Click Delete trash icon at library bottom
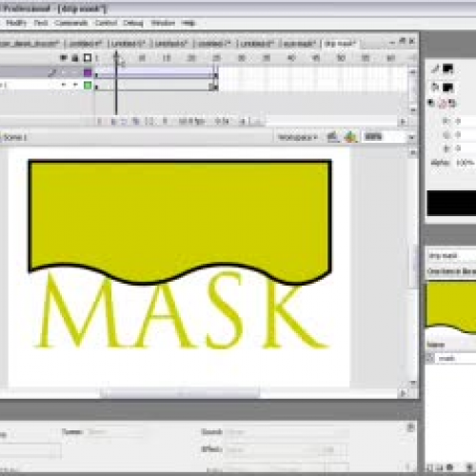 [x=469, y=467]
